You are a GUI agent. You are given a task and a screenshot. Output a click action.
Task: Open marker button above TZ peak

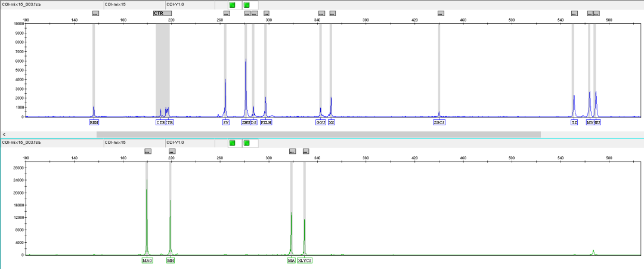(574, 13)
